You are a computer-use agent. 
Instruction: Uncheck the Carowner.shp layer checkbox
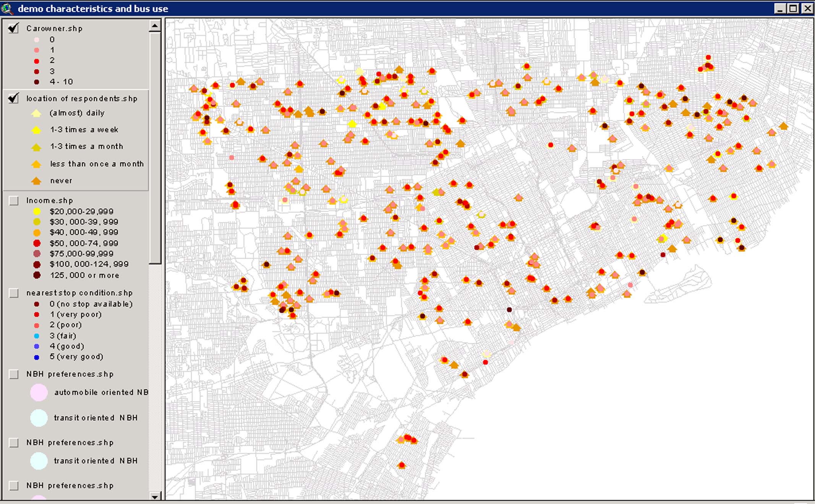14,28
